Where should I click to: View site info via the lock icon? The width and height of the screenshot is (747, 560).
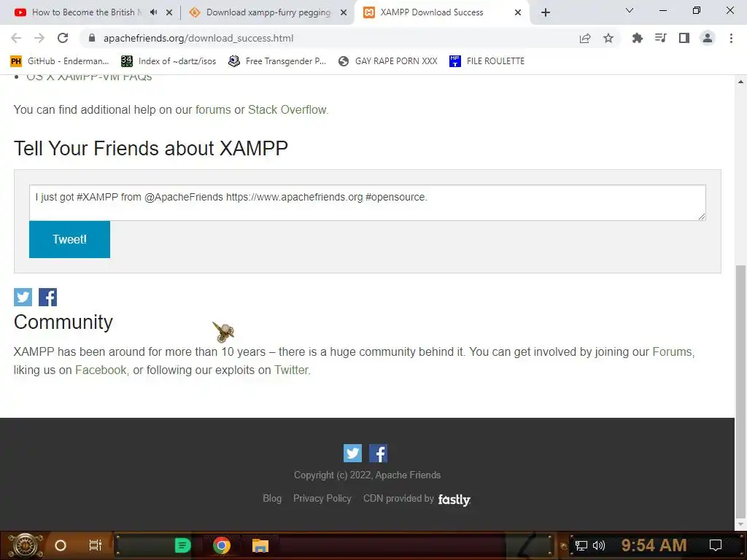pos(92,38)
